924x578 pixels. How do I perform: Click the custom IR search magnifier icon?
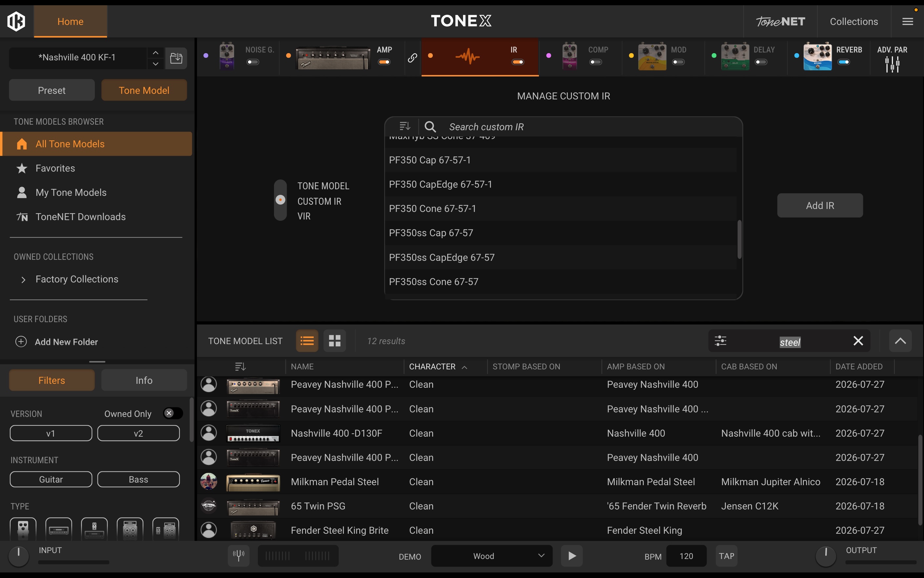click(430, 127)
